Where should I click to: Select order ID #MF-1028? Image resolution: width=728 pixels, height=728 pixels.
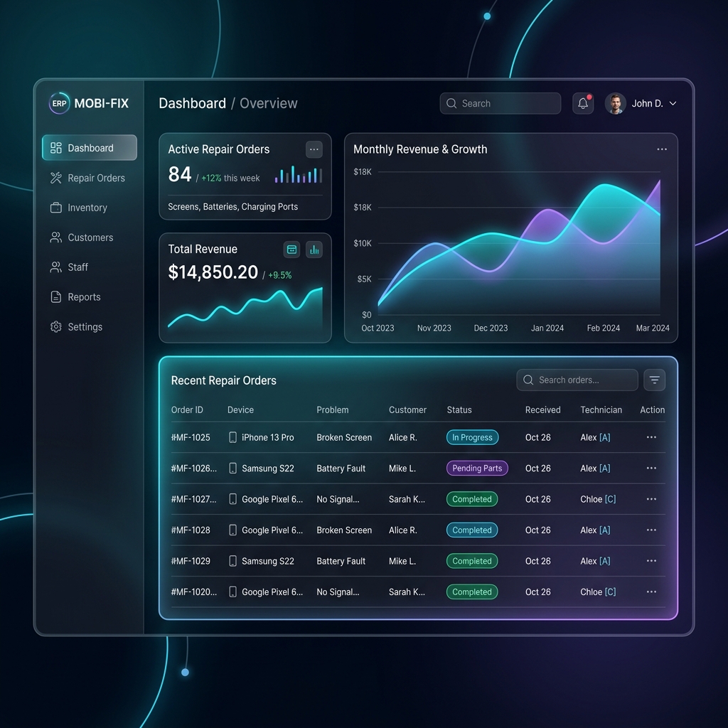(x=191, y=530)
